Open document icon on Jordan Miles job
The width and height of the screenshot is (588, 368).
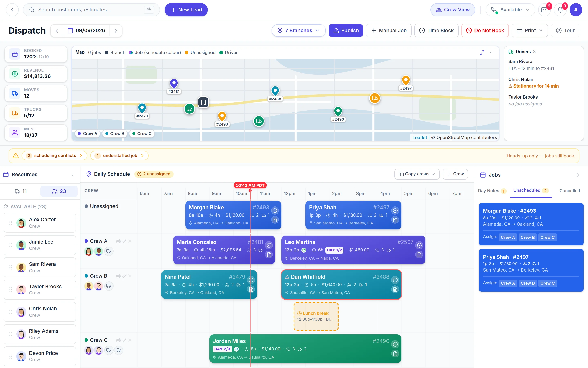(x=395, y=354)
